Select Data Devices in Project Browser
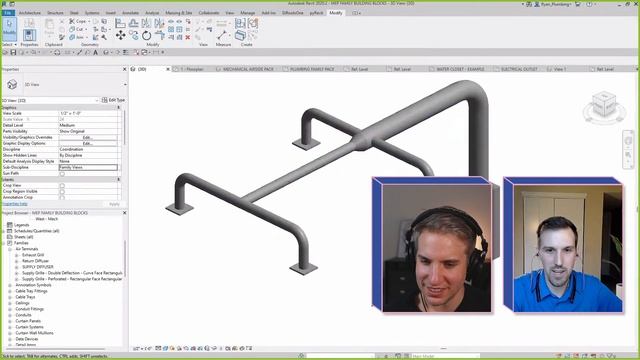The width and height of the screenshot is (640, 360). tap(27, 339)
